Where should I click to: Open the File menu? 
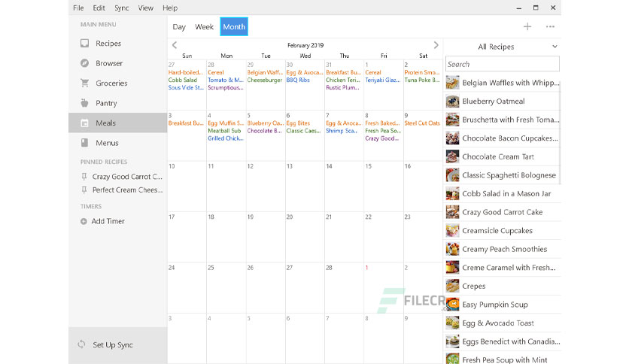(x=78, y=8)
